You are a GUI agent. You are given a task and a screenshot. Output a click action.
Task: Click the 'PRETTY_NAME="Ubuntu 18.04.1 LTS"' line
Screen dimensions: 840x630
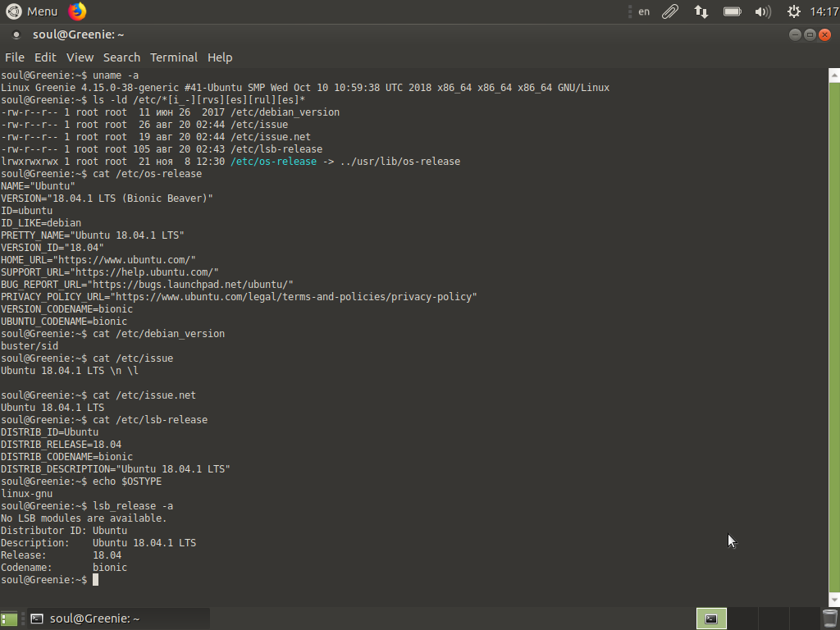92,235
